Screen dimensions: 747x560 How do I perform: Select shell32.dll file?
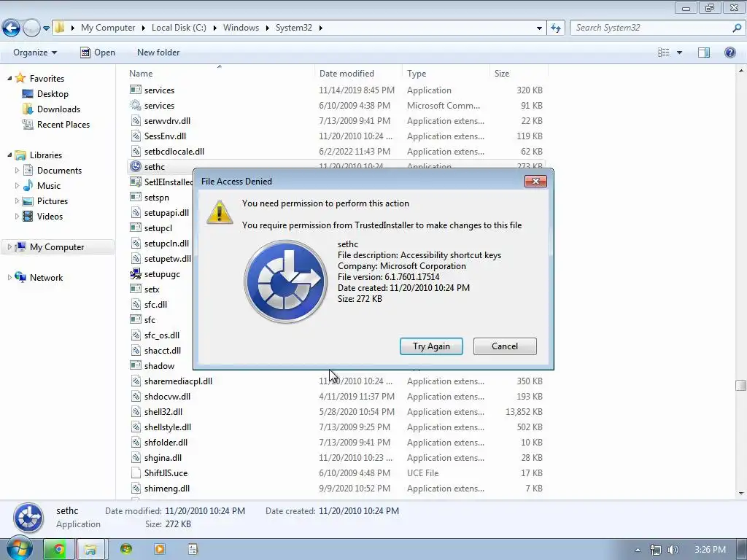click(x=163, y=411)
